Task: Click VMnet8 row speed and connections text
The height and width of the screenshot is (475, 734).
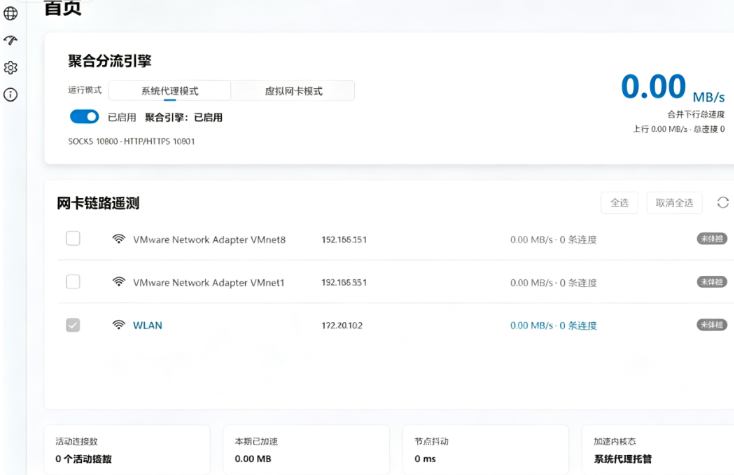Action: 553,240
